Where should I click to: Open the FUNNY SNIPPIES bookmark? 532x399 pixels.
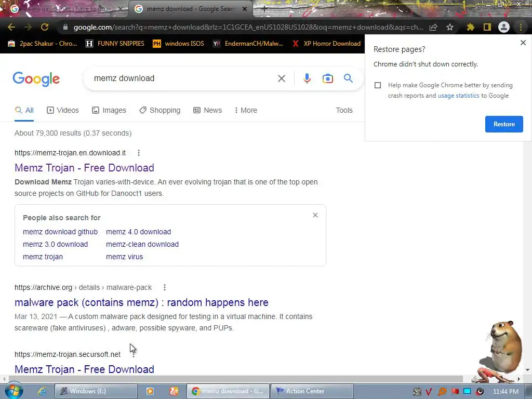click(115, 44)
